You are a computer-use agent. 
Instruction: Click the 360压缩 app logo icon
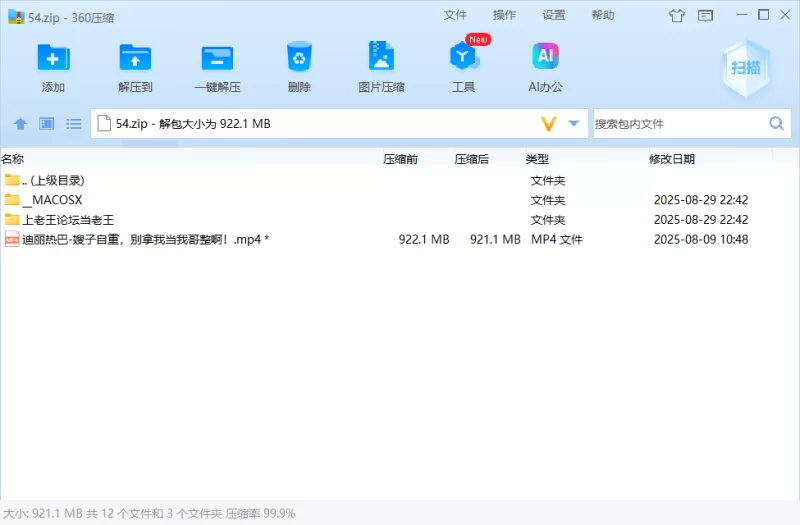(x=16, y=17)
